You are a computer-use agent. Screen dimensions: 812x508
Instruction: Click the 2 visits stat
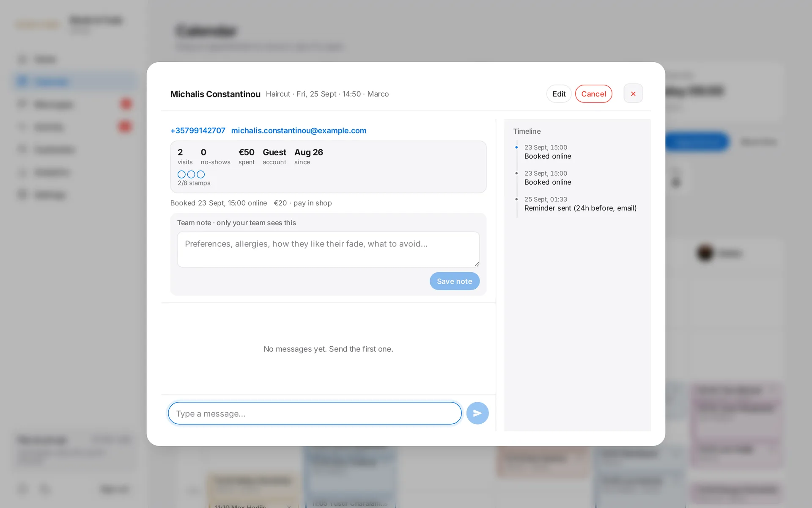coord(185,157)
